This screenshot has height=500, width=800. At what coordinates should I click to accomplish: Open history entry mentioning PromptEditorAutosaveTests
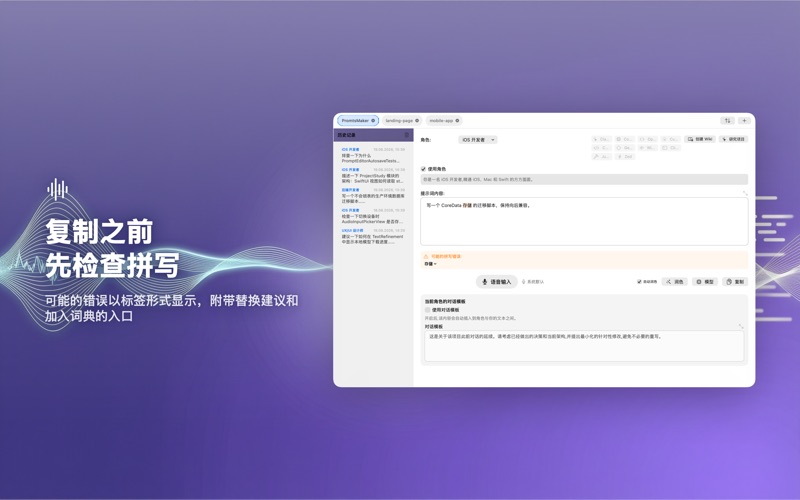click(x=373, y=156)
